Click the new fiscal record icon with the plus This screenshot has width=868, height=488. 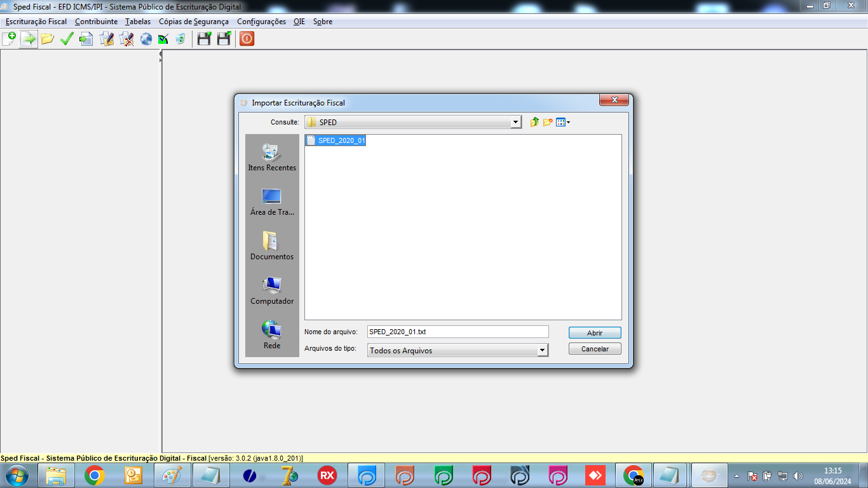pos(9,39)
